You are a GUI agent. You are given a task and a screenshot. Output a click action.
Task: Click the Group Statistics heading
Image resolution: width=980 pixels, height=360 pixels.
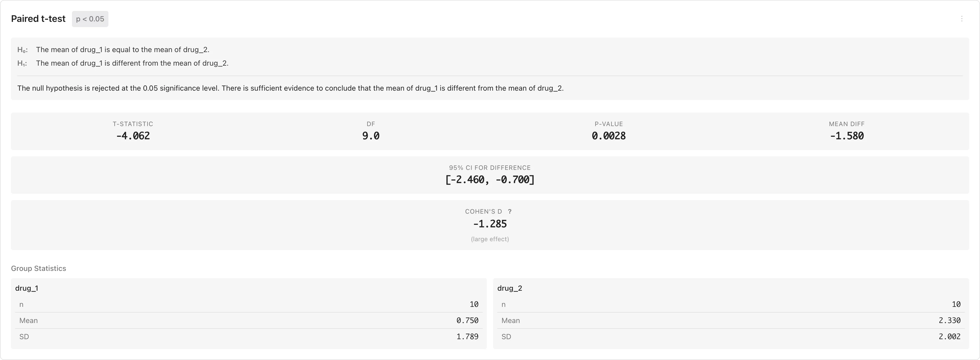(38, 268)
